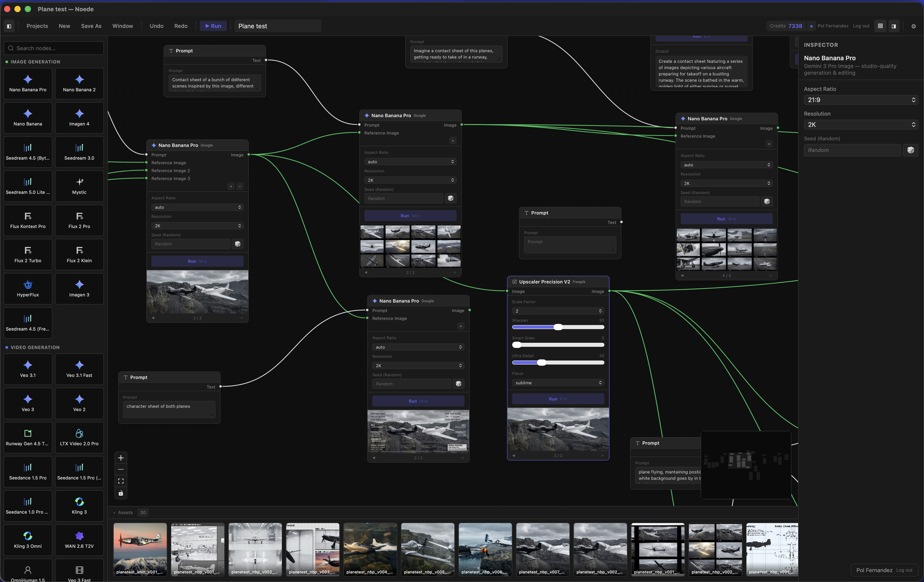Open the Aspect Ratio dropdown set to 21:9
This screenshot has width=924, height=582.
861,100
